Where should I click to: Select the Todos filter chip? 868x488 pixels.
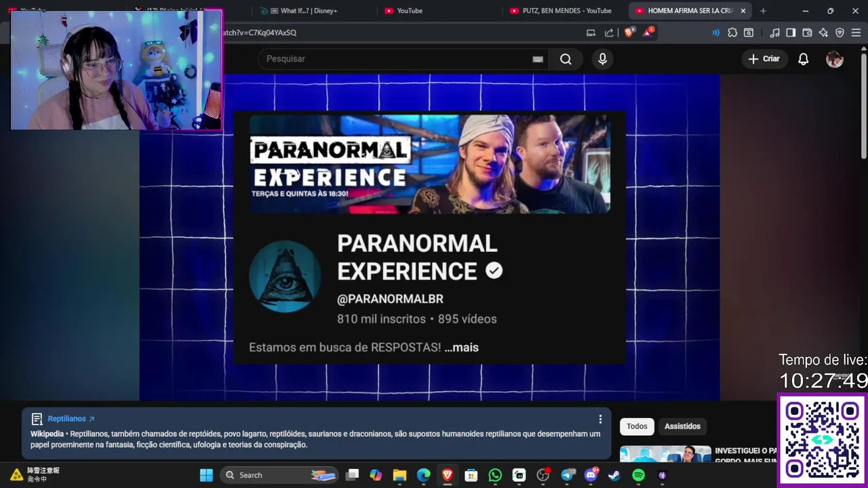[637, 426]
